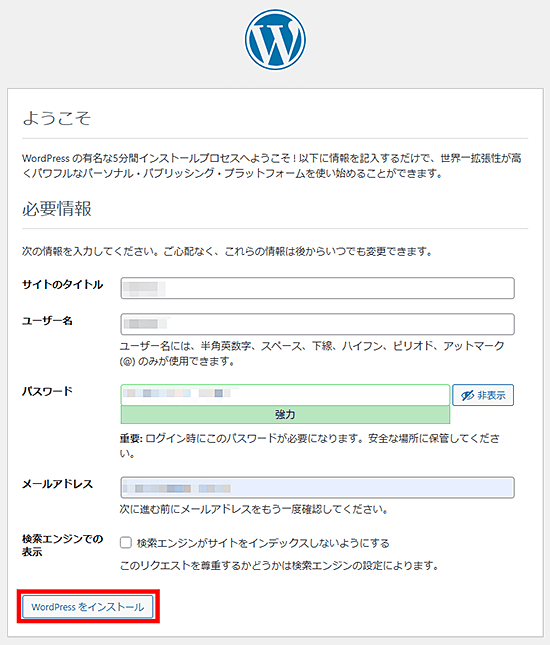Click the WordPress logo at top
This screenshot has height=645, width=550.
[x=275, y=40]
